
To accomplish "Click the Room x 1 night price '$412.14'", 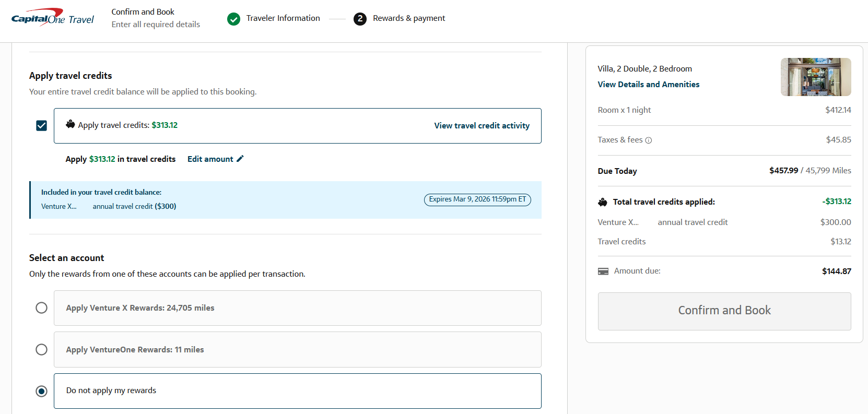I will tap(838, 110).
